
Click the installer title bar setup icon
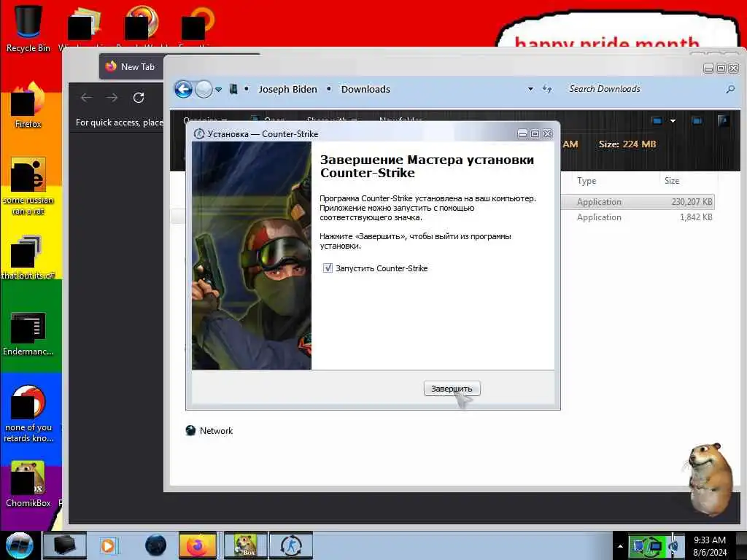(199, 134)
